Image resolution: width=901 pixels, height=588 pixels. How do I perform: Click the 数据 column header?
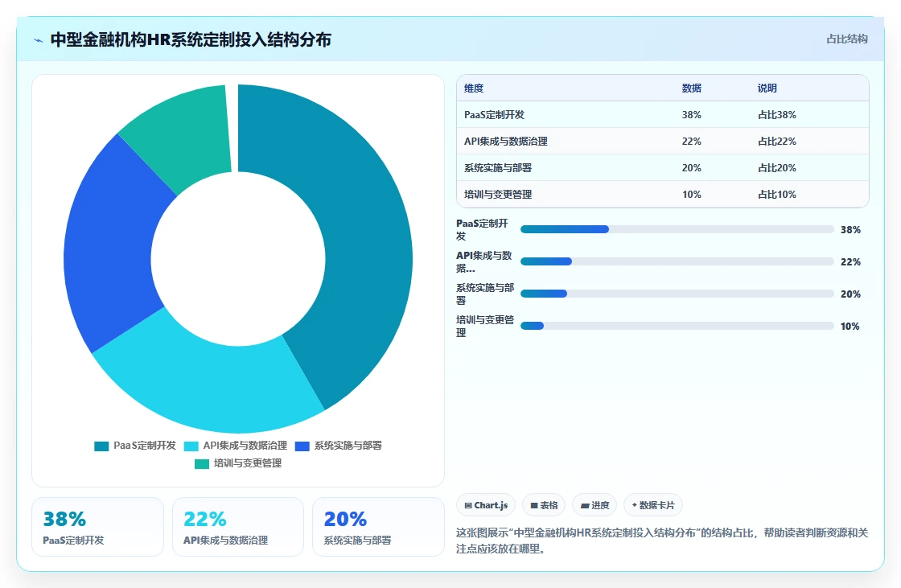[x=692, y=88]
